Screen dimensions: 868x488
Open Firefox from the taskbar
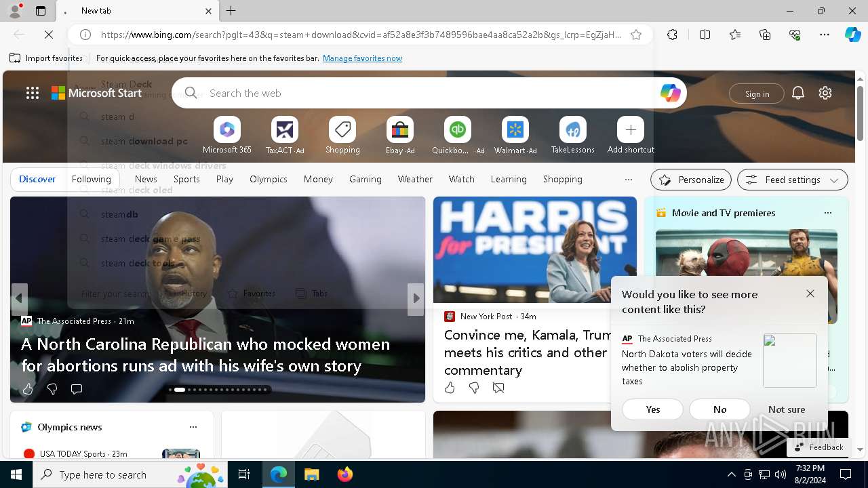(x=345, y=474)
